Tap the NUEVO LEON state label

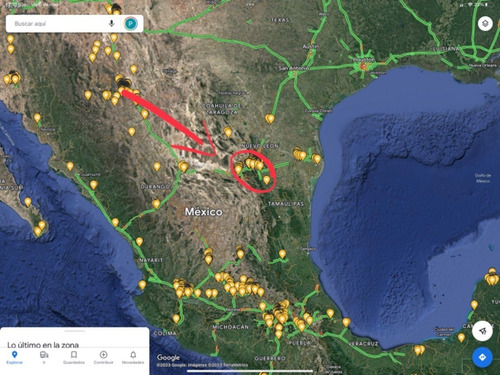[260, 146]
